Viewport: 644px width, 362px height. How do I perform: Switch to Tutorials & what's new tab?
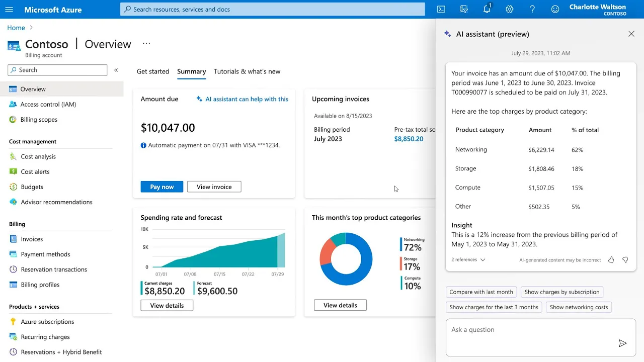pos(247,71)
